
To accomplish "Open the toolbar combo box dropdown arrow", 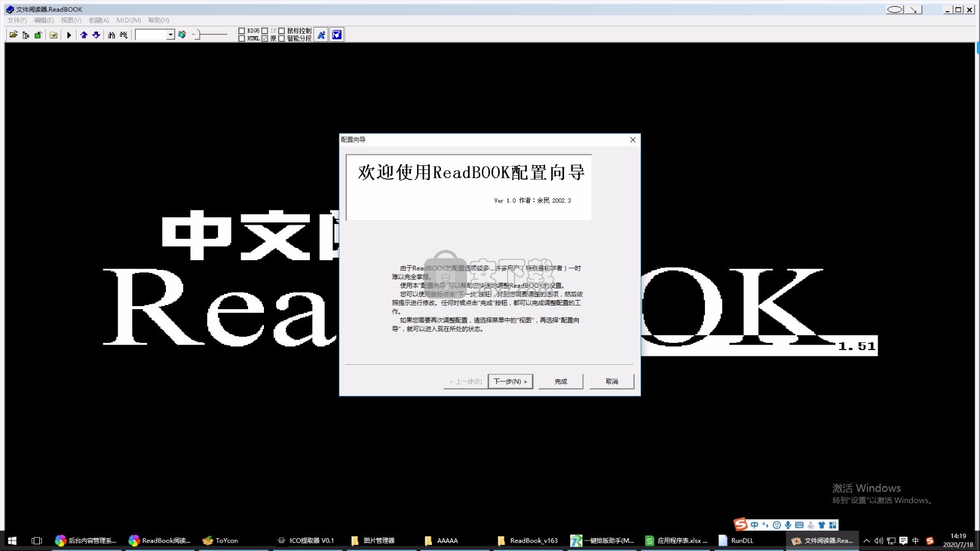I will tap(171, 35).
